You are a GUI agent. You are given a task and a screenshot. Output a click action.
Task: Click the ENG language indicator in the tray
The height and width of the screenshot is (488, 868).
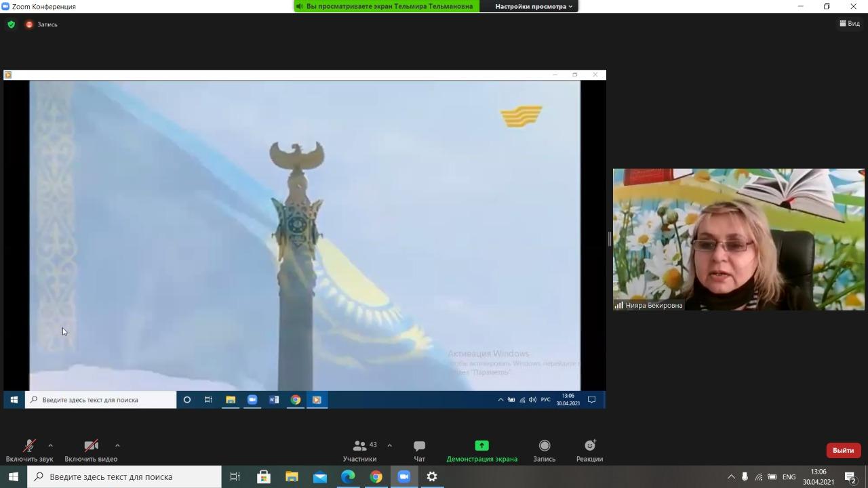pyautogui.click(x=789, y=476)
